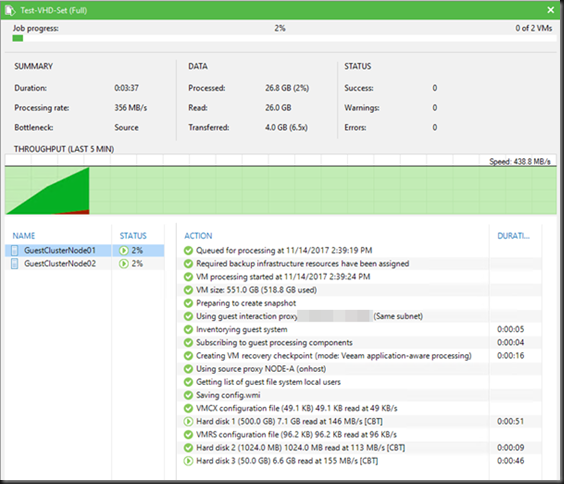Image resolution: width=564 pixels, height=484 pixels.
Task: Select the GuestClusterNode02 row
Action: [x=85, y=264]
